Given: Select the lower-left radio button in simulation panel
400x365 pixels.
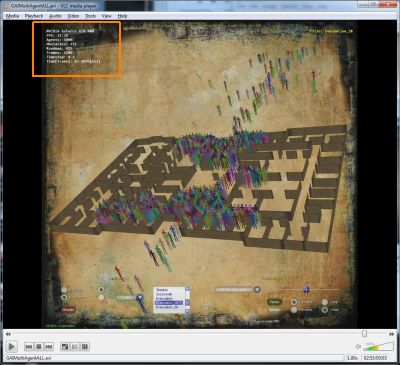Looking at the screenshot, I should point(64,297).
